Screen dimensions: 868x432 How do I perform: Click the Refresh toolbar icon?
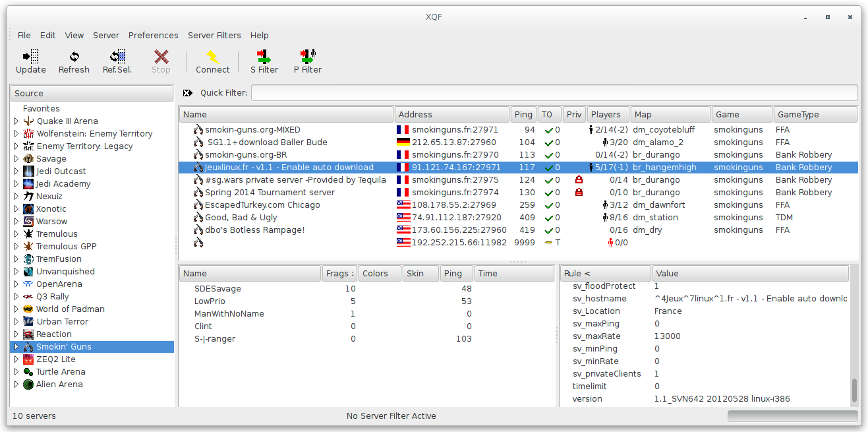tap(74, 56)
